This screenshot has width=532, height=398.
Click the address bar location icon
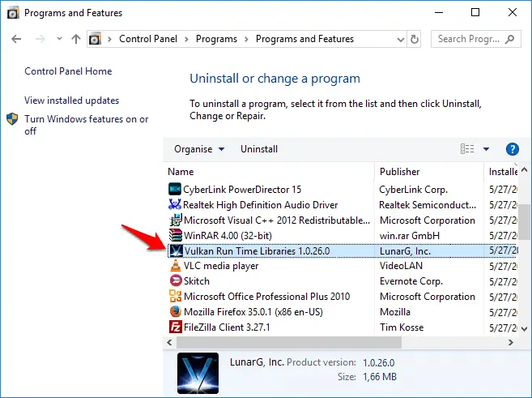pyautogui.click(x=95, y=39)
